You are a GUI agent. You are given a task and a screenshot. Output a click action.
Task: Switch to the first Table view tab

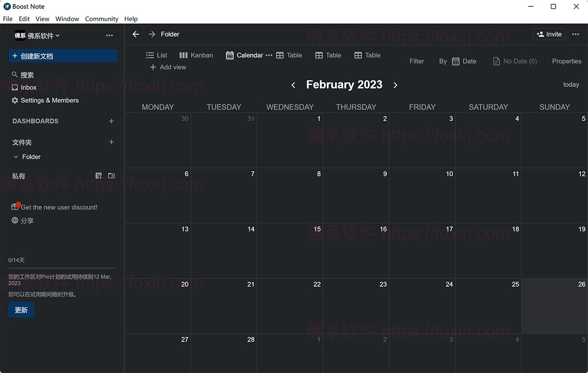pos(289,55)
